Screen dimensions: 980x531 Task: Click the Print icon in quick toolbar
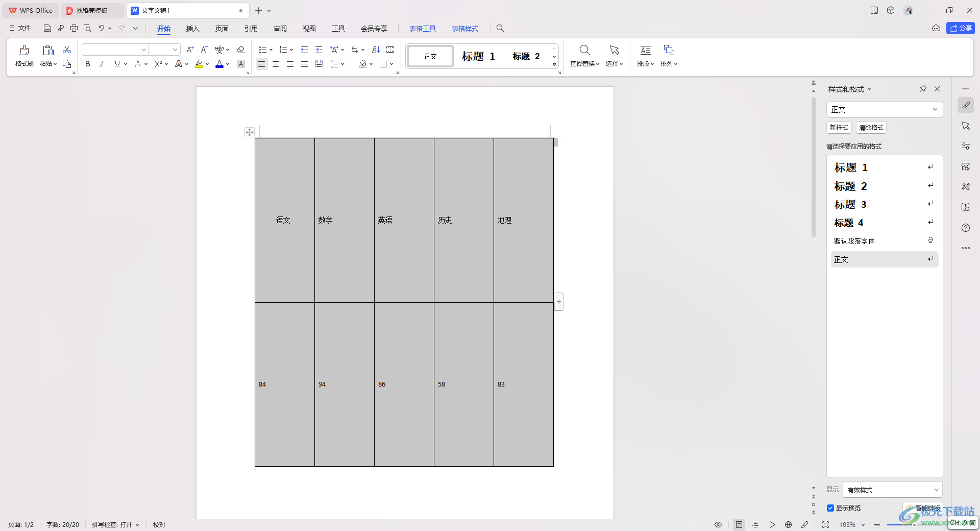click(74, 28)
